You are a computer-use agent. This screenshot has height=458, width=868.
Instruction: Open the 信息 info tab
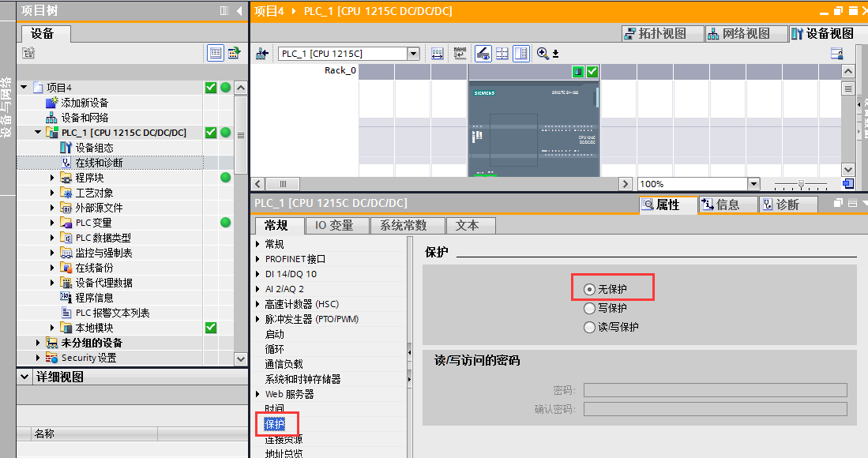727,205
